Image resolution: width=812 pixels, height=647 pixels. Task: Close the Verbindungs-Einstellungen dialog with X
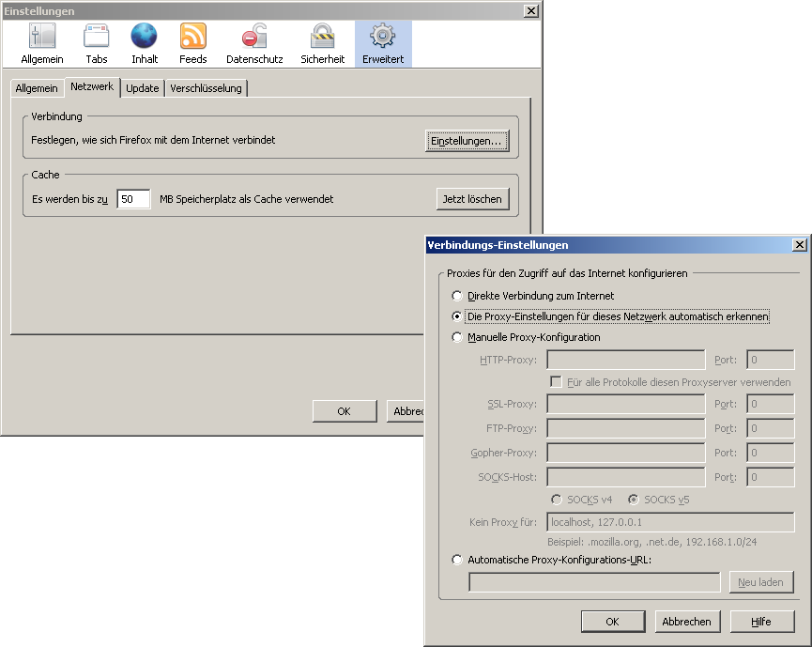click(799, 245)
